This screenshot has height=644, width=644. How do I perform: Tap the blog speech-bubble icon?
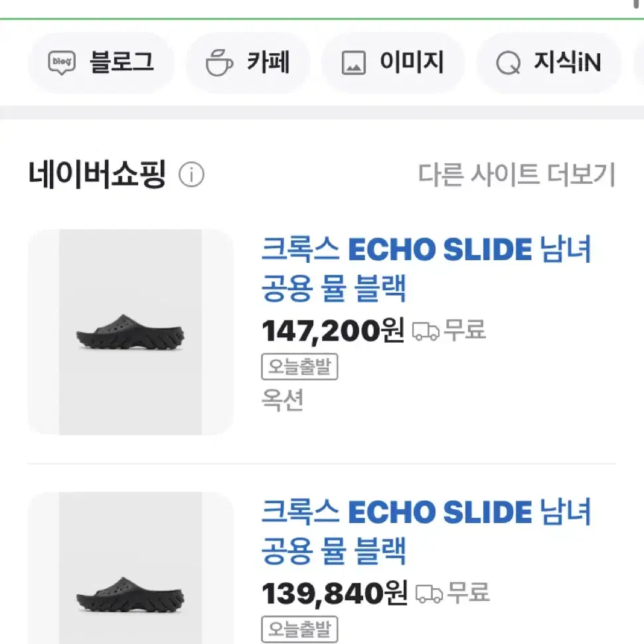click(x=62, y=62)
